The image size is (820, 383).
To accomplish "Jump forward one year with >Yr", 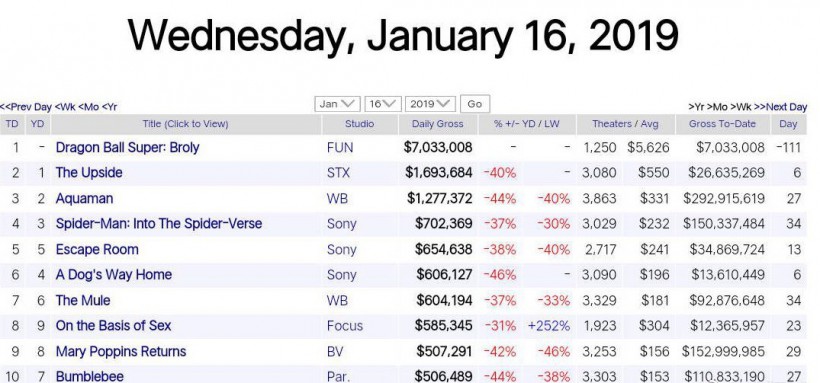I will [x=698, y=107].
